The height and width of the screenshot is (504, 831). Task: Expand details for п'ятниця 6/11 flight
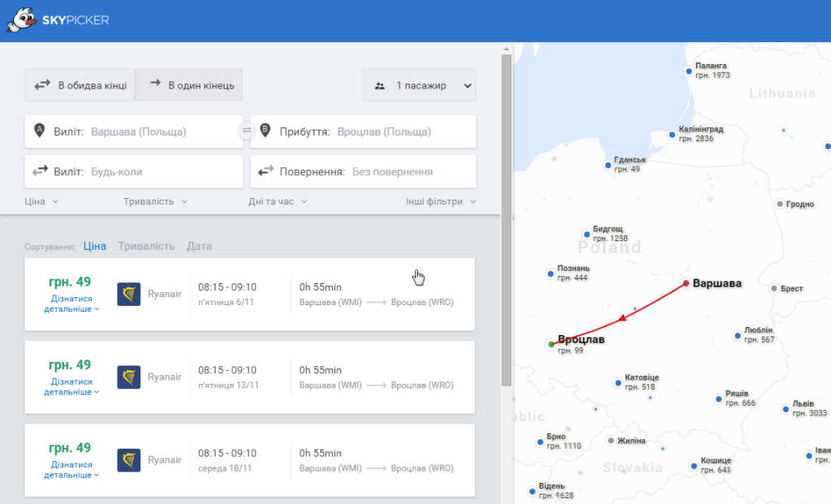[x=71, y=304]
